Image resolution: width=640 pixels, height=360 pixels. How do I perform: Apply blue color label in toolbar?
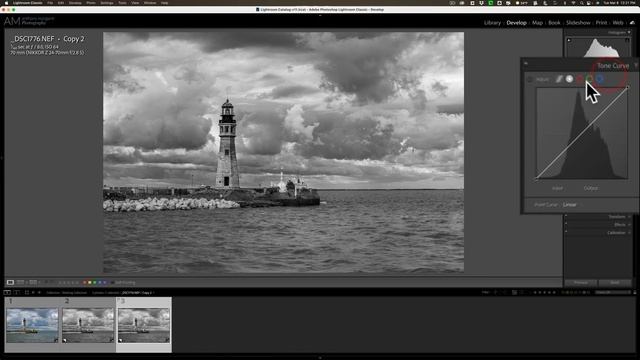(100, 282)
